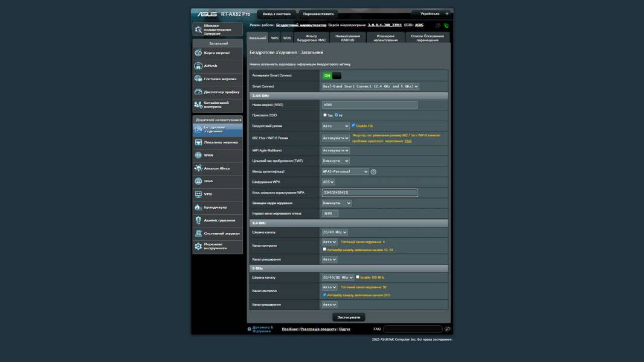This screenshot has width=644, height=362.
Task: Open the AiMesh sidebar icon
Action: coord(198,66)
